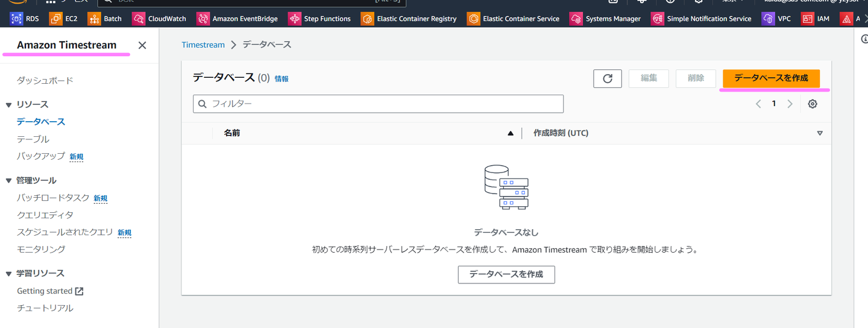The image size is (868, 328).
Task: Open モニタリング page
Action: pos(41,249)
